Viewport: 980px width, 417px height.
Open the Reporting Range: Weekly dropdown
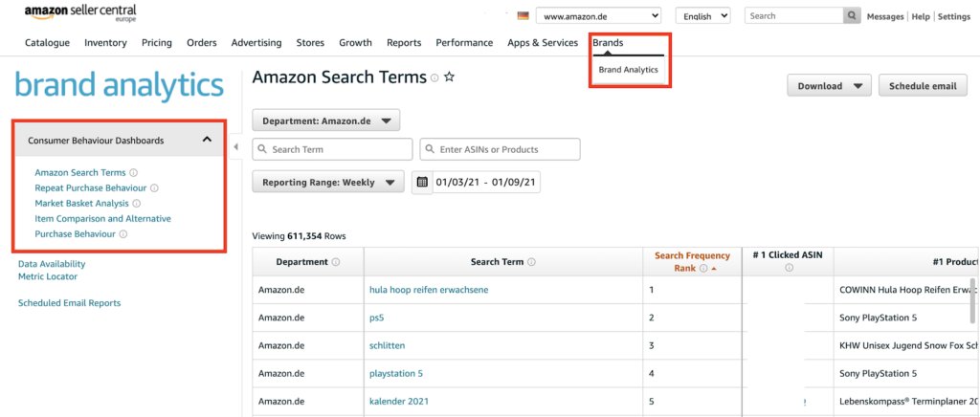(328, 183)
